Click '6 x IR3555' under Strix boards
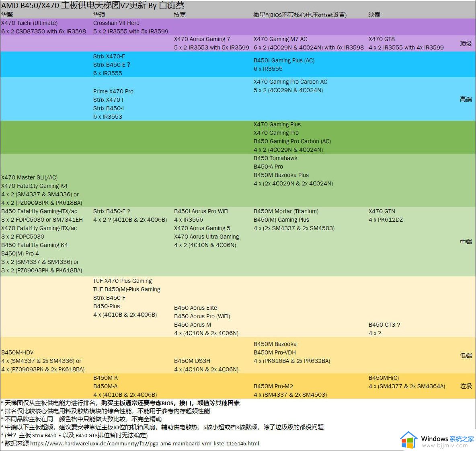 click(x=108, y=73)
